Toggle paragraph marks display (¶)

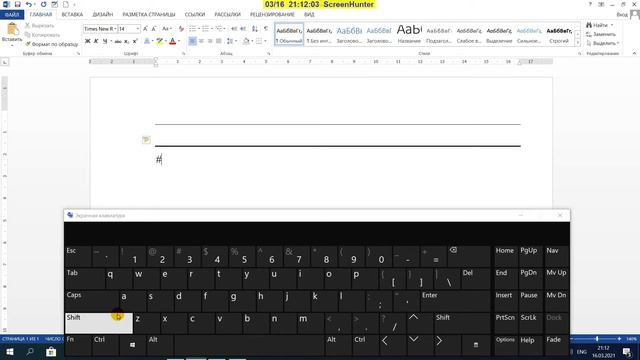[x=266, y=29]
